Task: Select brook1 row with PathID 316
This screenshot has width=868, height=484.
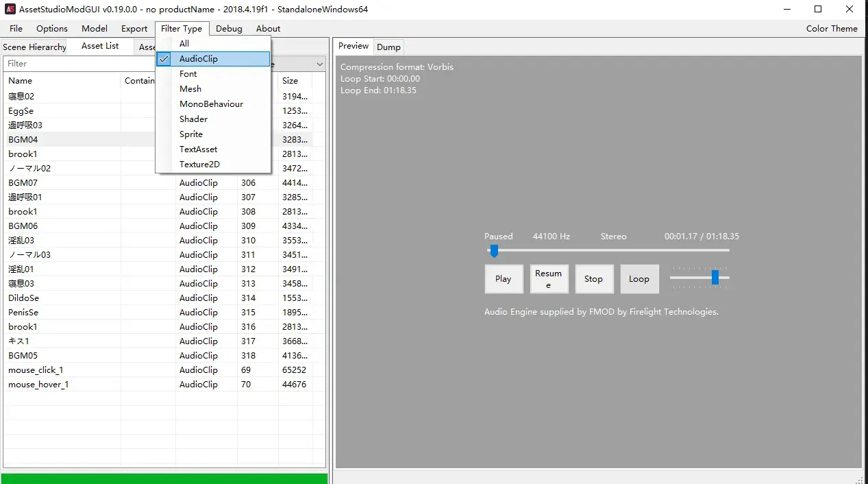Action: (164, 326)
